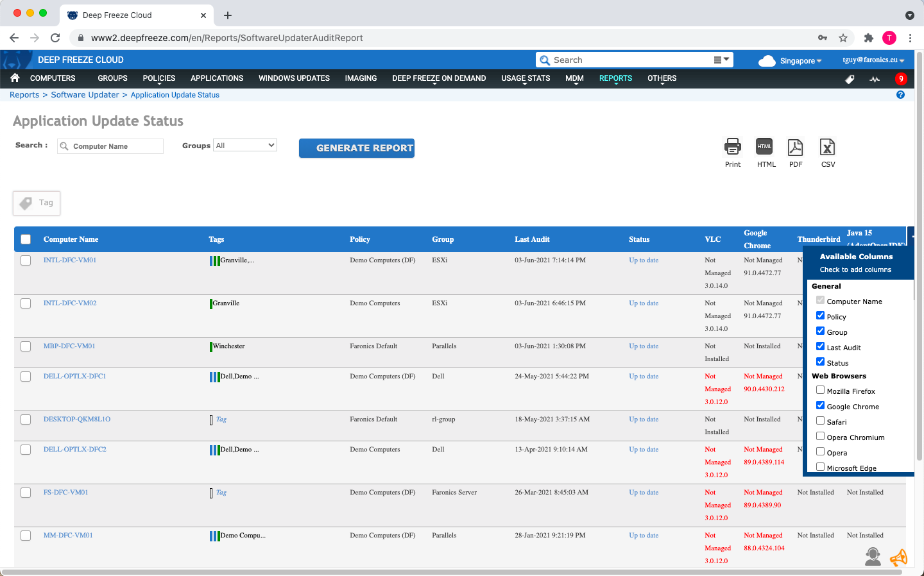Viewport: 924px width, 576px height.
Task: Uncheck Policy column checkbox
Action: pos(820,316)
